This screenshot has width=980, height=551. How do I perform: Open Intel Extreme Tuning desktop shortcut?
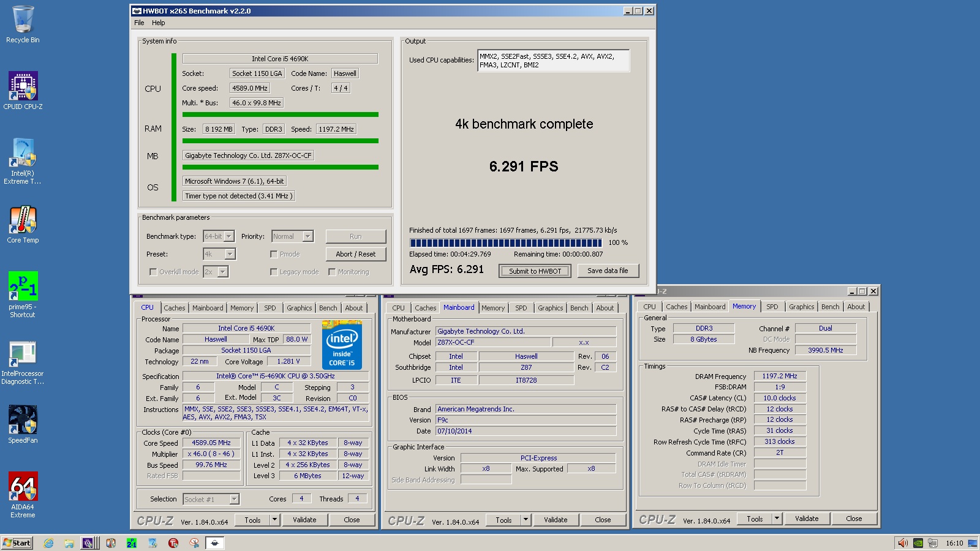click(x=23, y=161)
